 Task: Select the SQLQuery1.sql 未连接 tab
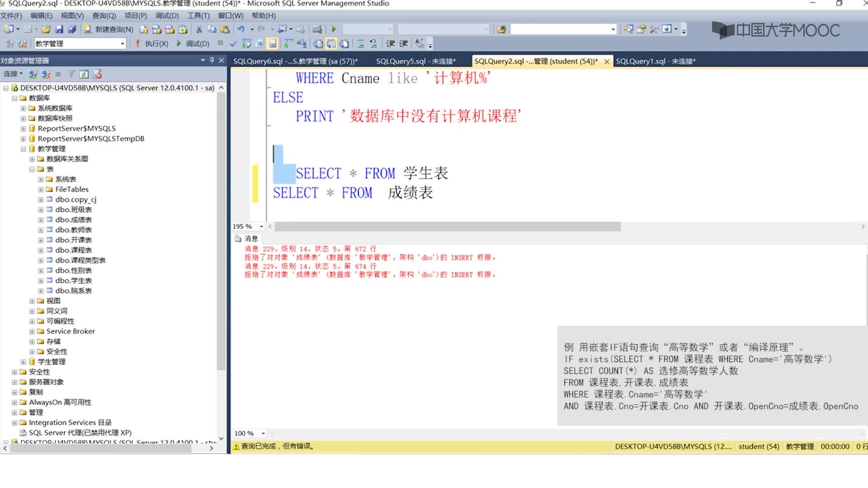pos(656,61)
